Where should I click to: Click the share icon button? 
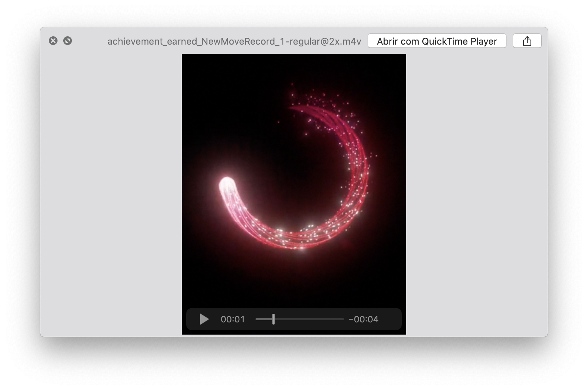tap(527, 41)
